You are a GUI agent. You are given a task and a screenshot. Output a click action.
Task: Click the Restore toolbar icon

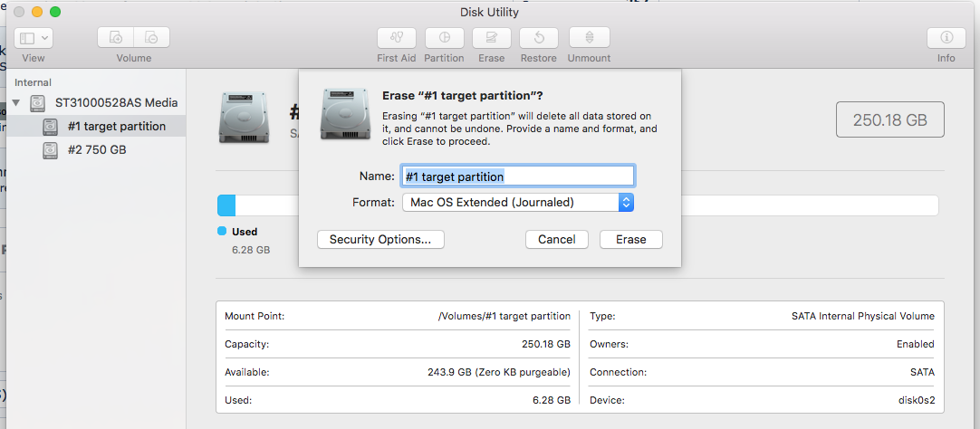[539, 38]
